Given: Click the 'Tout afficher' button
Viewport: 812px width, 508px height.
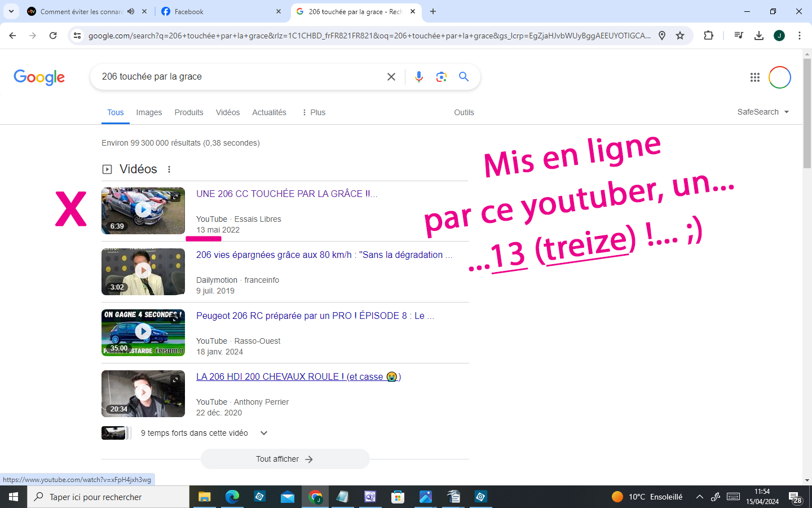Looking at the screenshot, I should click(285, 459).
